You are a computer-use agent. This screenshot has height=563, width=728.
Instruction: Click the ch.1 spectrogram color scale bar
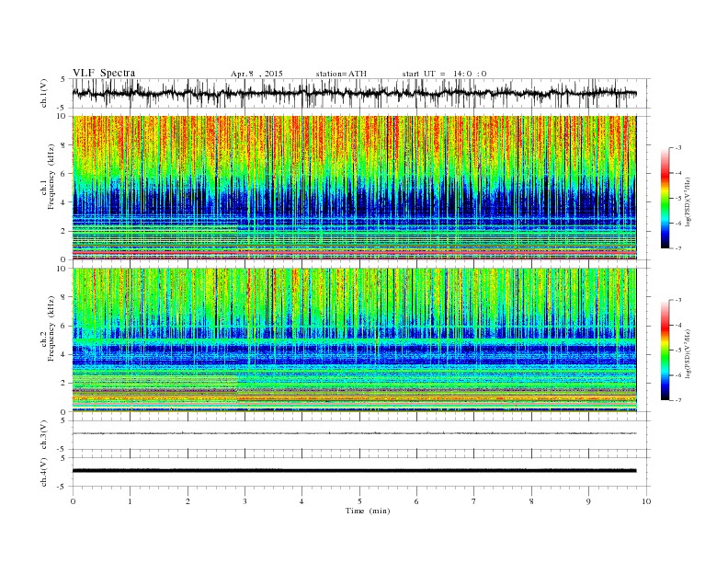point(665,198)
